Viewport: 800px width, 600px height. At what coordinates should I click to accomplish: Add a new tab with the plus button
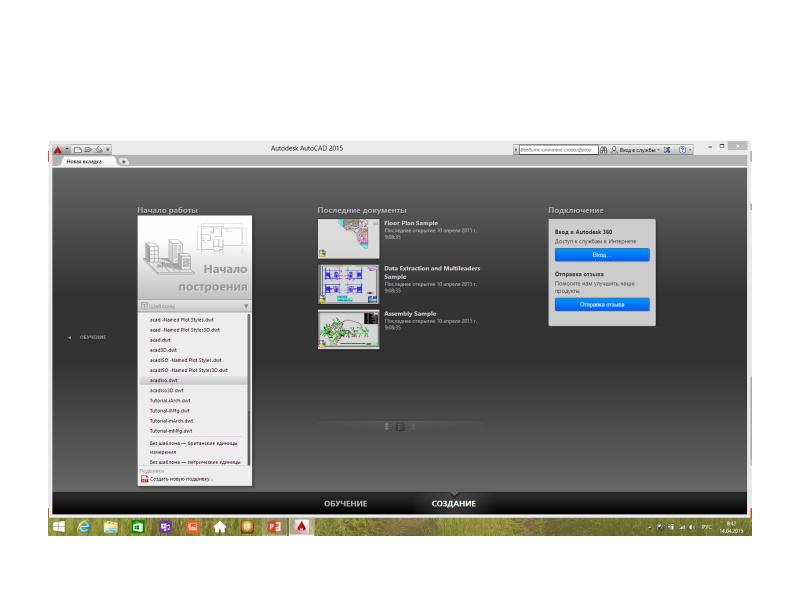pyautogui.click(x=123, y=161)
